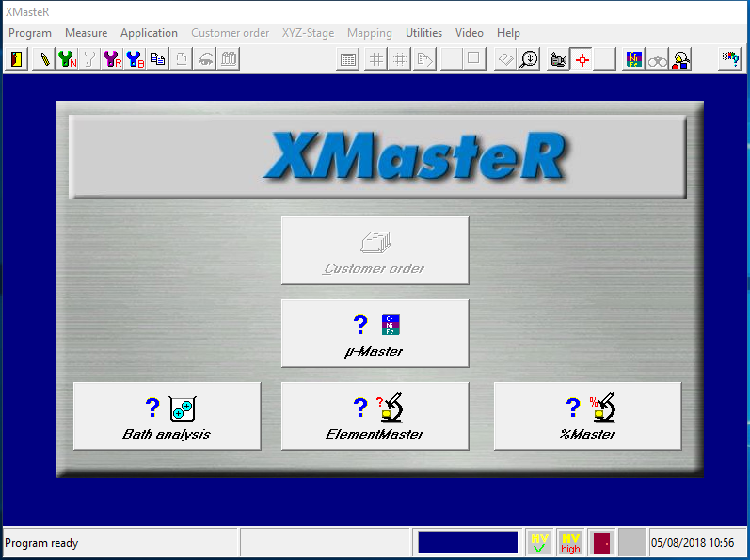The height and width of the screenshot is (560, 750).
Task: Expand the Application menu
Action: coord(149,33)
